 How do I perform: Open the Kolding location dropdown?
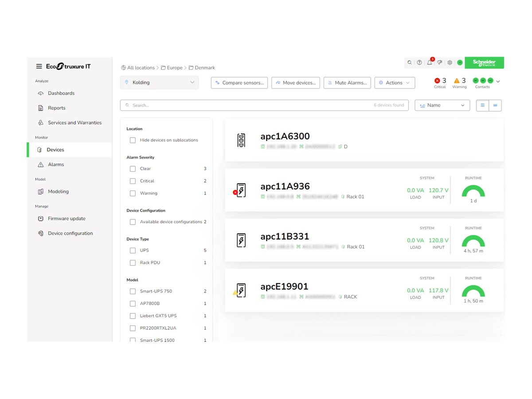coord(160,82)
